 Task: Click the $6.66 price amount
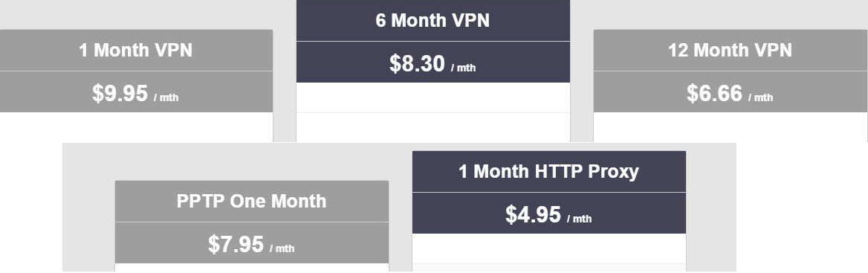pyautogui.click(x=715, y=93)
